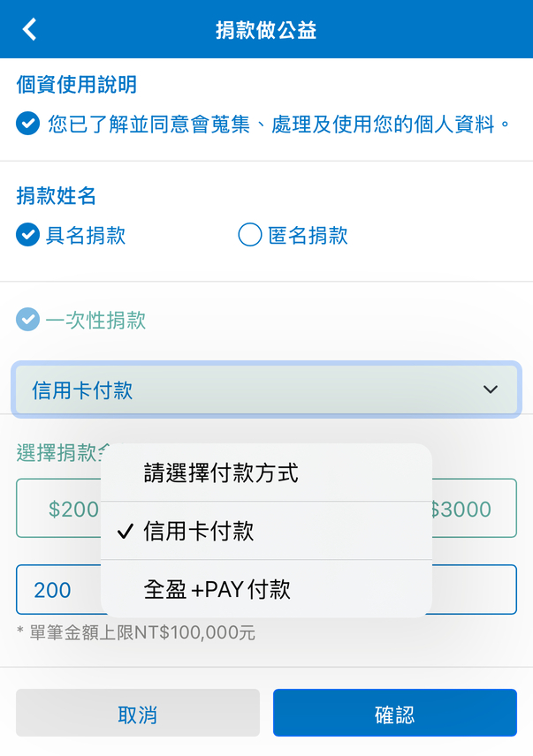Click the NT$100,000 amount limit note
This screenshot has width=533, height=756.
tap(136, 633)
